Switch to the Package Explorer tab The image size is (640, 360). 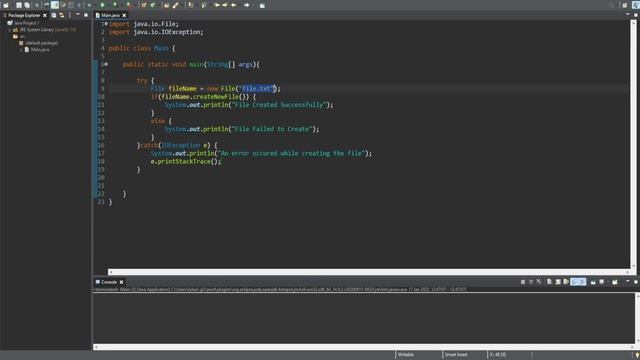point(24,15)
